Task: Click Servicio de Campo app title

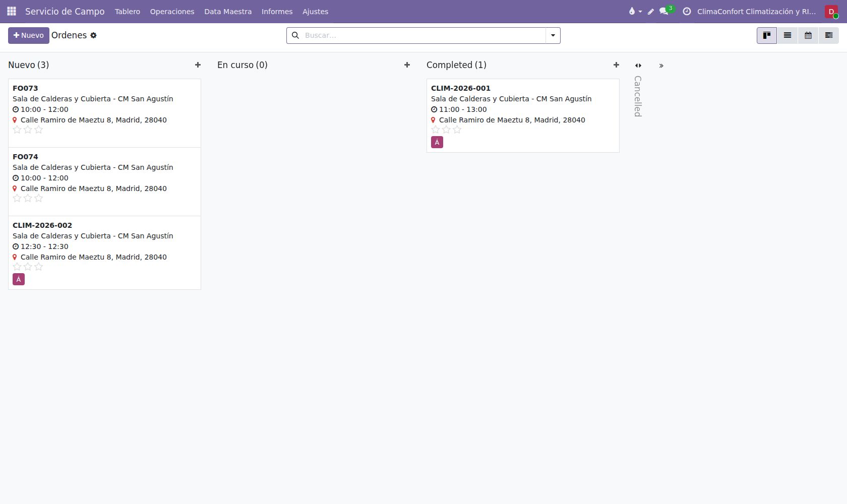Action: coord(65,12)
